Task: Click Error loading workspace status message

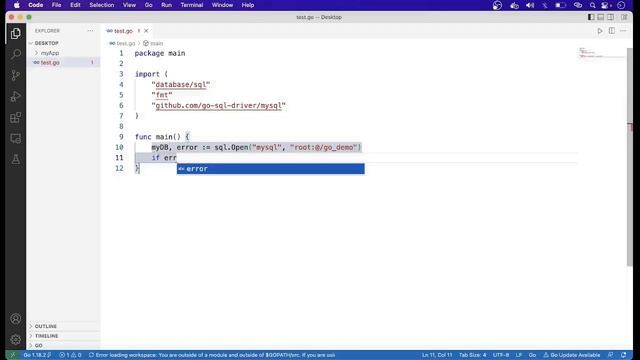Action: (212, 355)
